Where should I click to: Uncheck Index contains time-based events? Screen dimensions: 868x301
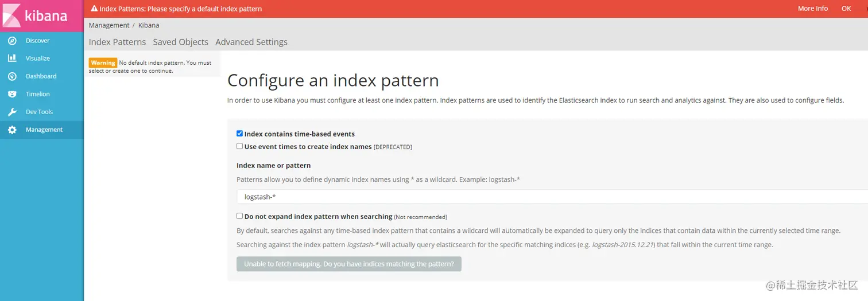click(240, 134)
